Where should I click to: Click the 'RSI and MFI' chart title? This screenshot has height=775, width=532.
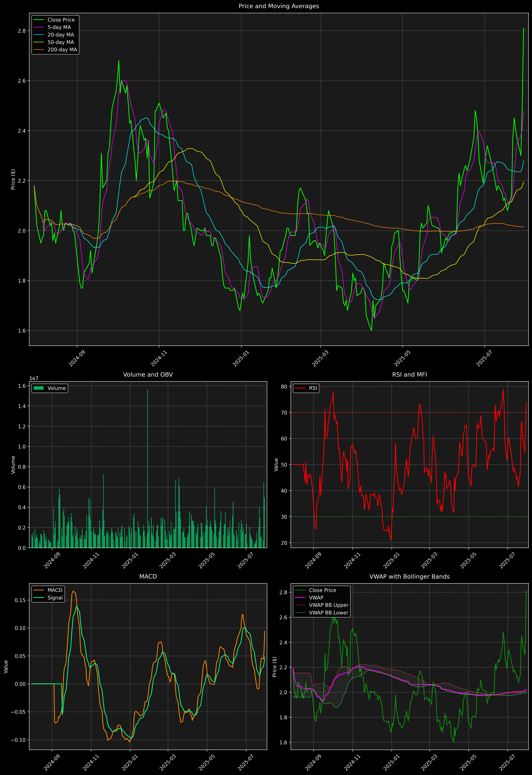click(409, 374)
